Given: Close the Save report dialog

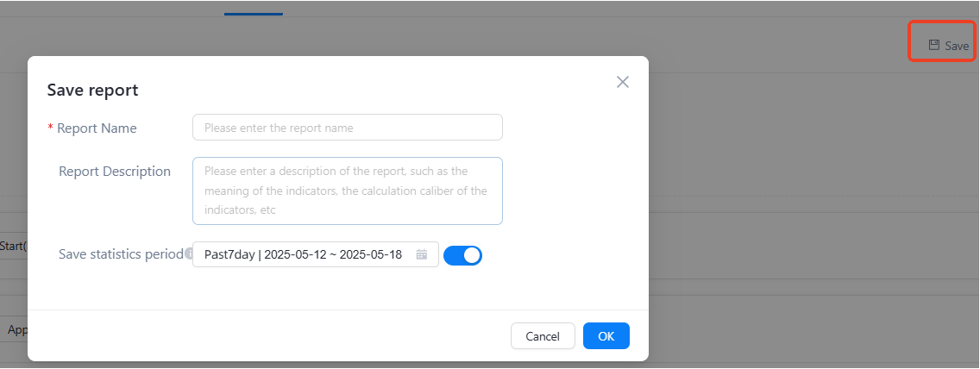Looking at the screenshot, I should coord(623,82).
